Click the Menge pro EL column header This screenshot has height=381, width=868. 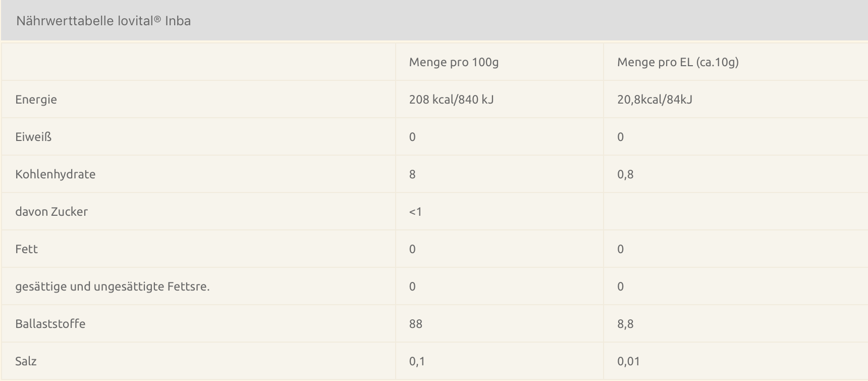(678, 62)
